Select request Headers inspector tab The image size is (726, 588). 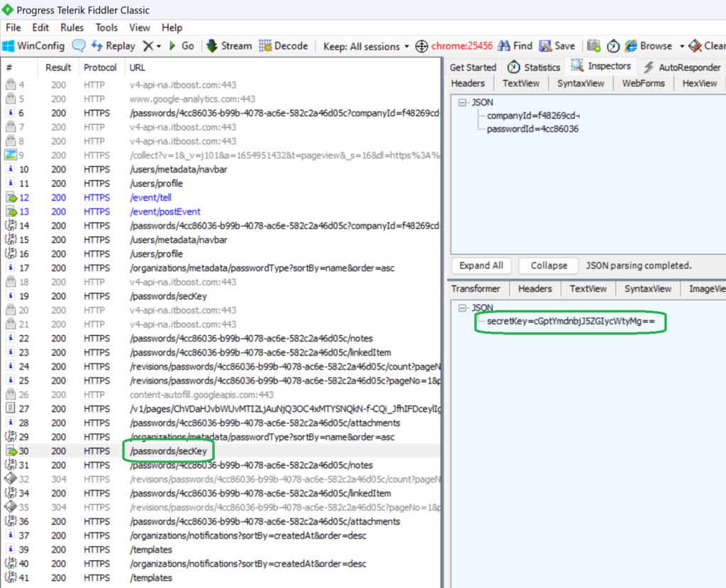point(468,84)
